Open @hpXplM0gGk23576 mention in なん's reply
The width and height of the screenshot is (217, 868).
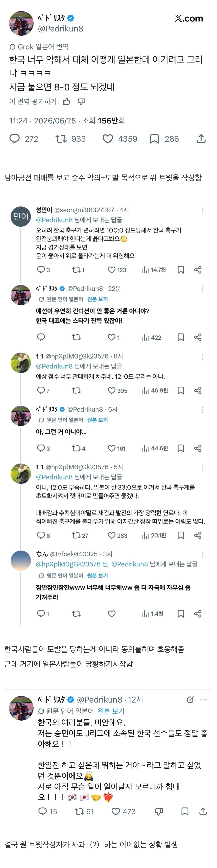[68, 564]
